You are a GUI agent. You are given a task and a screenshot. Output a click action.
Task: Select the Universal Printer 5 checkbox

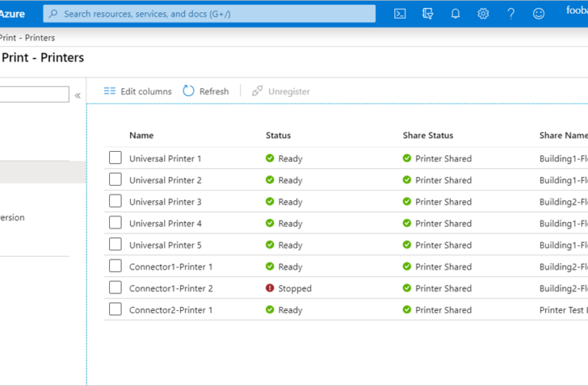[115, 245]
